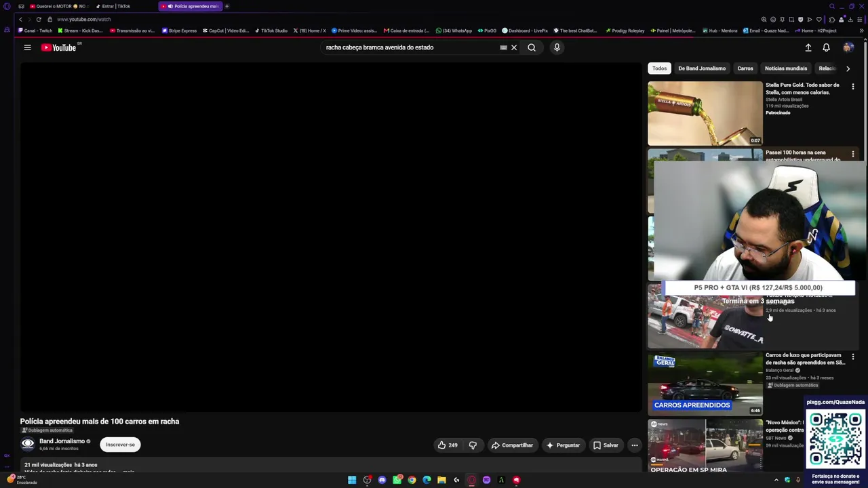
Task: Click video title Polícia apreendeu mais de 100 carros
Action: 100,422
